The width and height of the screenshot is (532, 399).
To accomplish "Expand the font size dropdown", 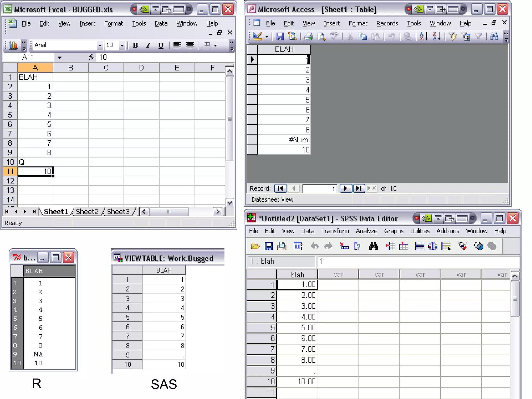I will [122, 45].
